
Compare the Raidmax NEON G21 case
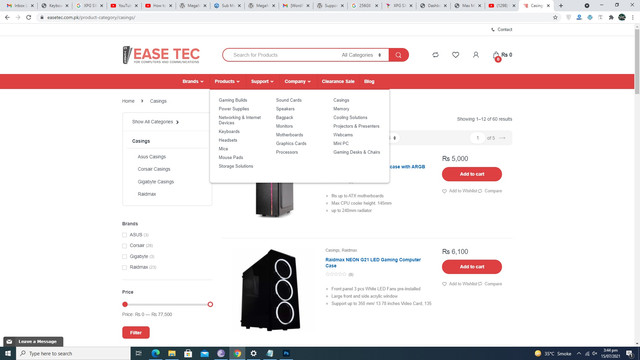(491, 284)
